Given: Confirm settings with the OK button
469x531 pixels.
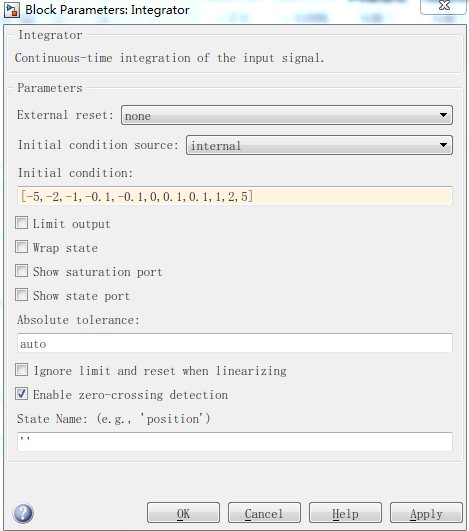Looking at the screenshot, I should [x=183, y=513].
